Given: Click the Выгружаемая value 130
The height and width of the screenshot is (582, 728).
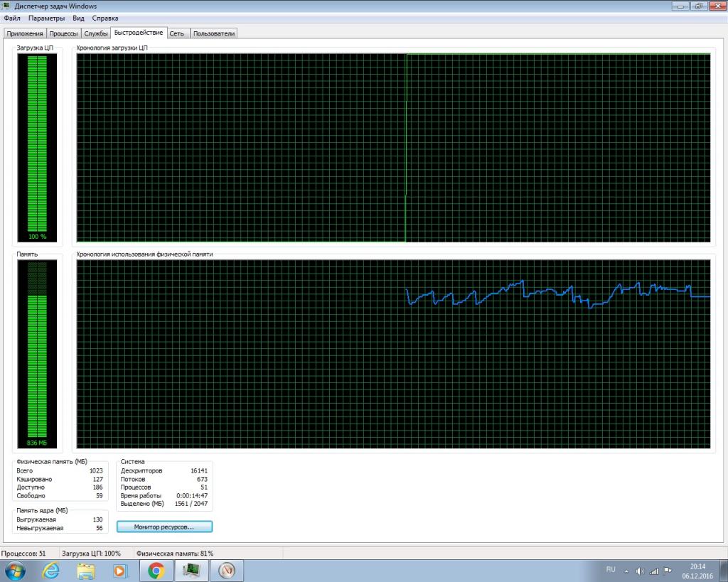Looking at the screenshot, I should pyautogui.click(x=97, y=519).
